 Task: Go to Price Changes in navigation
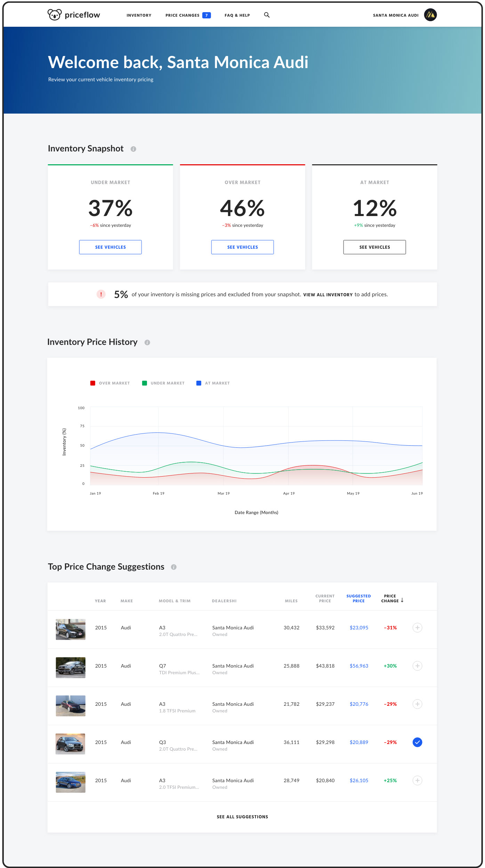182,15
